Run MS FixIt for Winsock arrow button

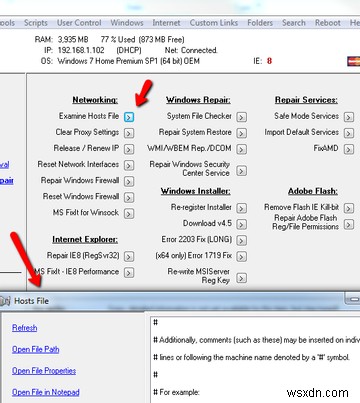[x=129, y=213]
